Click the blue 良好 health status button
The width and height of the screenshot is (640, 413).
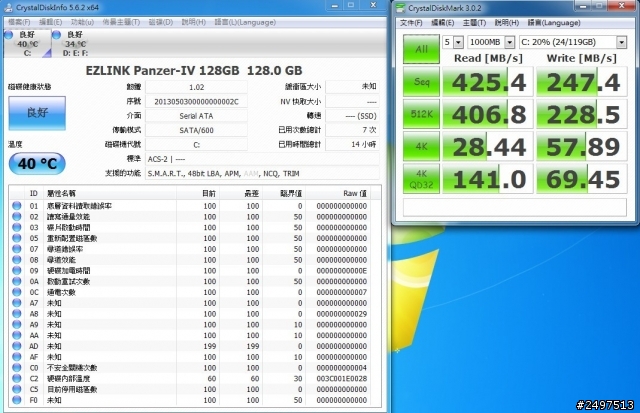point(37,113)
